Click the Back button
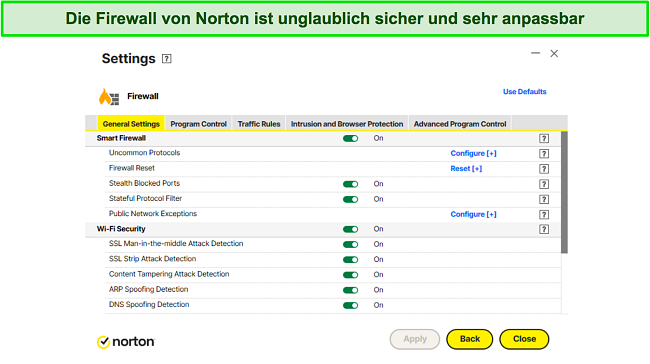Screen dimensions: 650x364 click(470, 339)
